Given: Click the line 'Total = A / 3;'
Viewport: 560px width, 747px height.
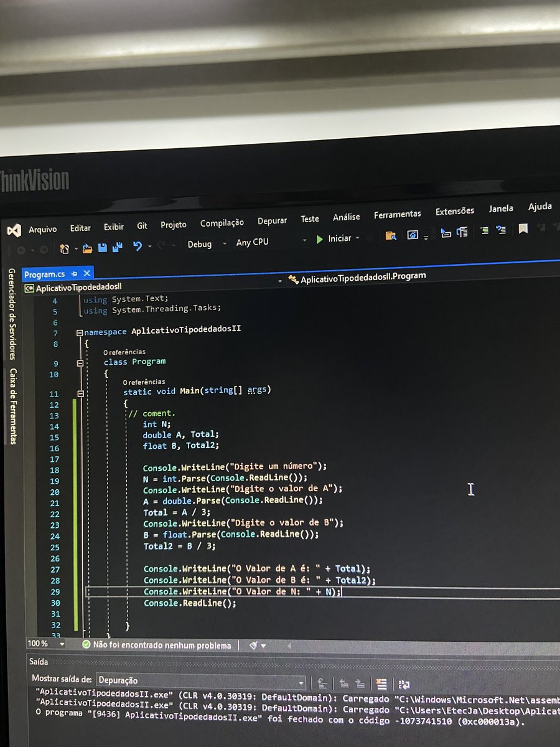Looking at the screenshot, I should point(176,512).
